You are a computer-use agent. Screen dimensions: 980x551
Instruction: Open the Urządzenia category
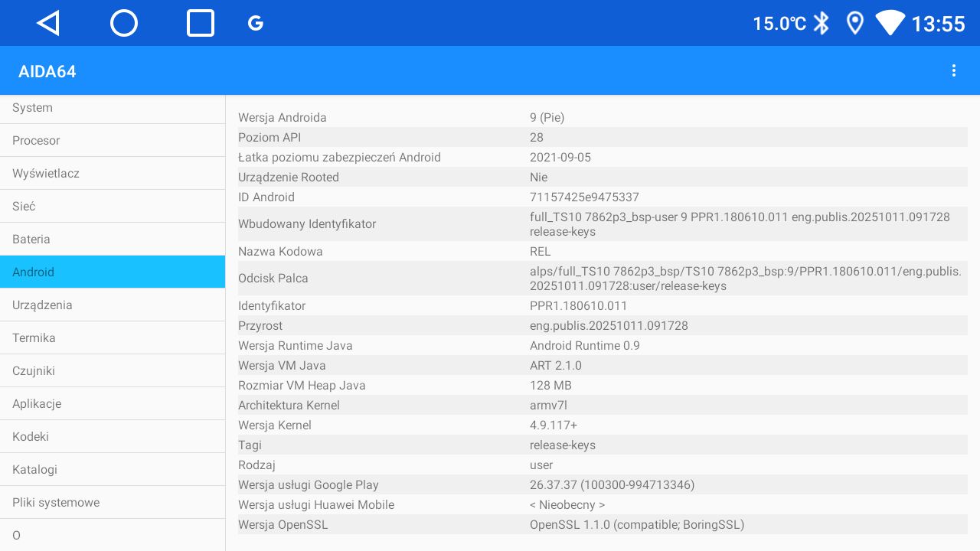click(x=113, y=305)
